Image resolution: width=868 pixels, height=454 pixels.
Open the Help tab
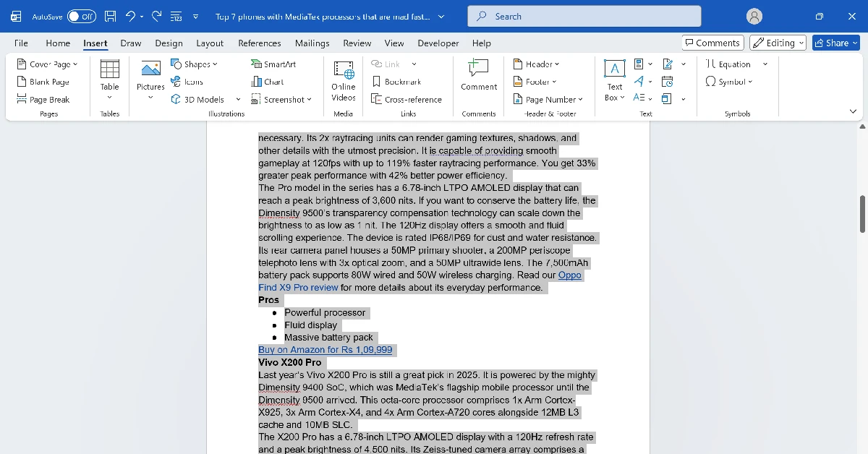482,43
